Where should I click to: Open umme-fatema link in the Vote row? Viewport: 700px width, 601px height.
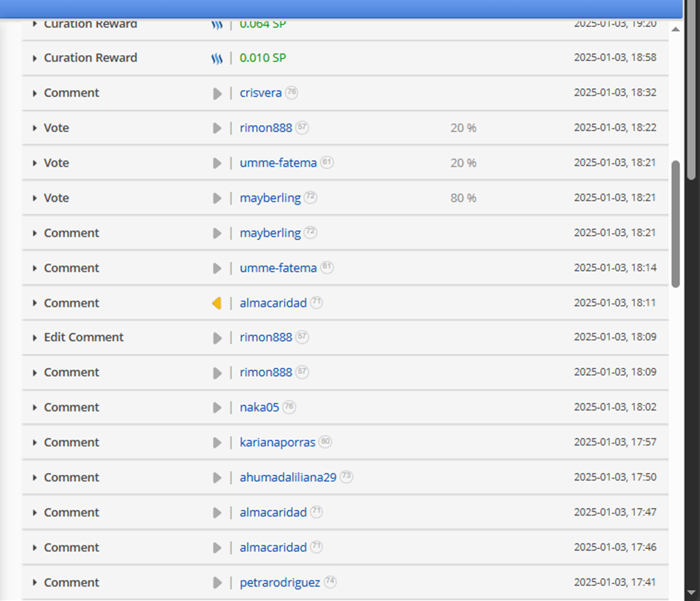pos(278,163)
